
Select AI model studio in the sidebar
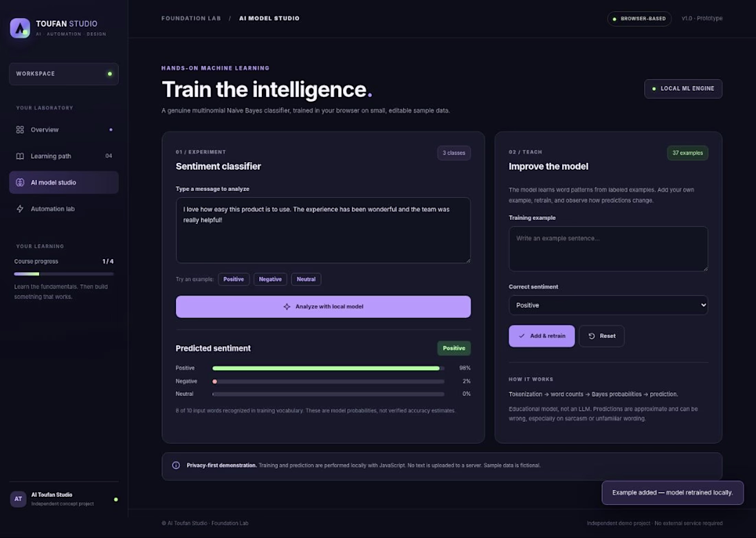tap(64, 182)
